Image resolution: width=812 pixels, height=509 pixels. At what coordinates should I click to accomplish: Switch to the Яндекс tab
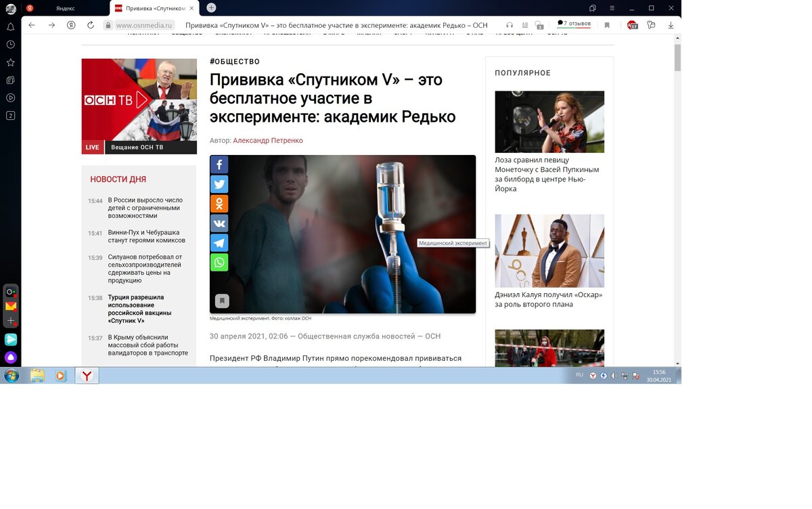(66, 8)
